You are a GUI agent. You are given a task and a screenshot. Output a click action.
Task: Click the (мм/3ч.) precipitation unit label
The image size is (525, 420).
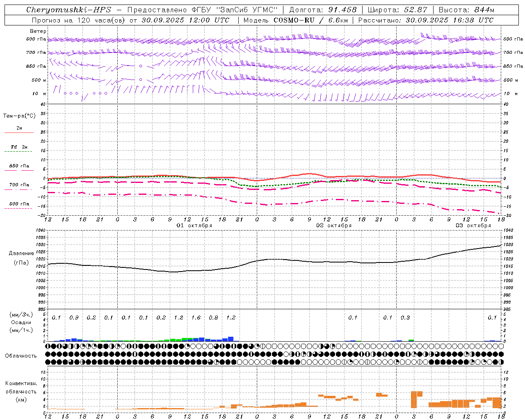(x=21, y=315)
